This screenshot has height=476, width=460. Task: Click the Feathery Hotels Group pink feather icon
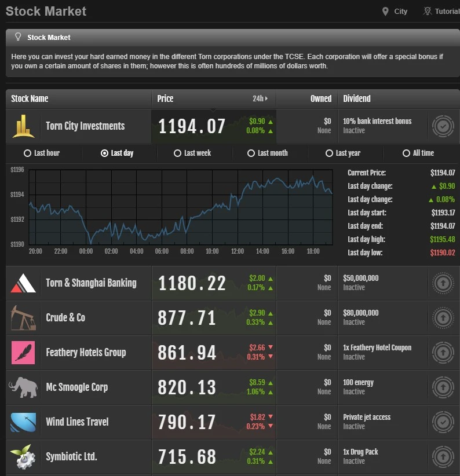point(23,353)
